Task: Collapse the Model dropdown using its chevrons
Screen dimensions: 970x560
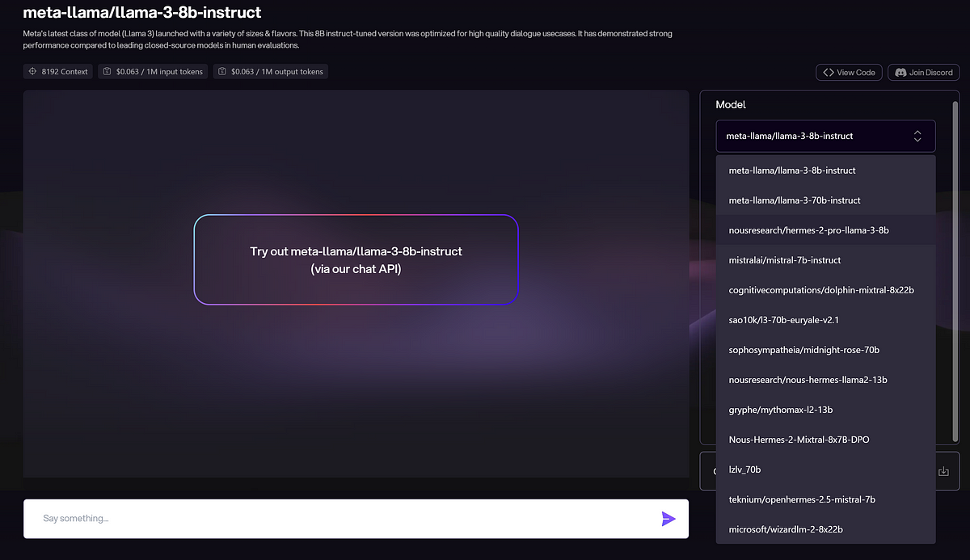Action: pos(917,136)
